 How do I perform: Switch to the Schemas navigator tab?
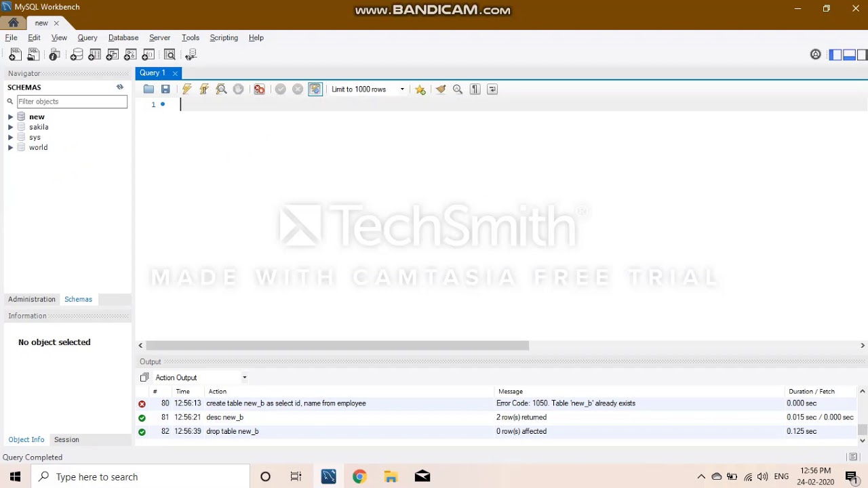[78, 300]
